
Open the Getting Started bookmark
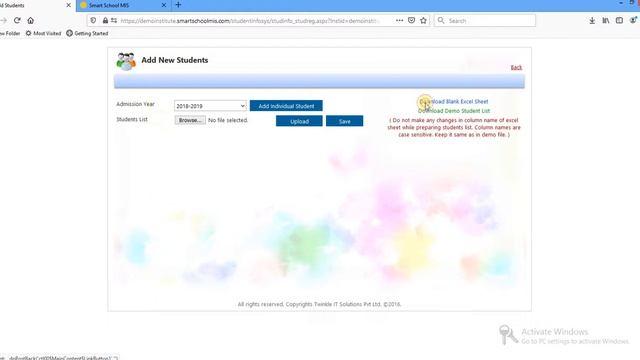(x=87, y=33)
